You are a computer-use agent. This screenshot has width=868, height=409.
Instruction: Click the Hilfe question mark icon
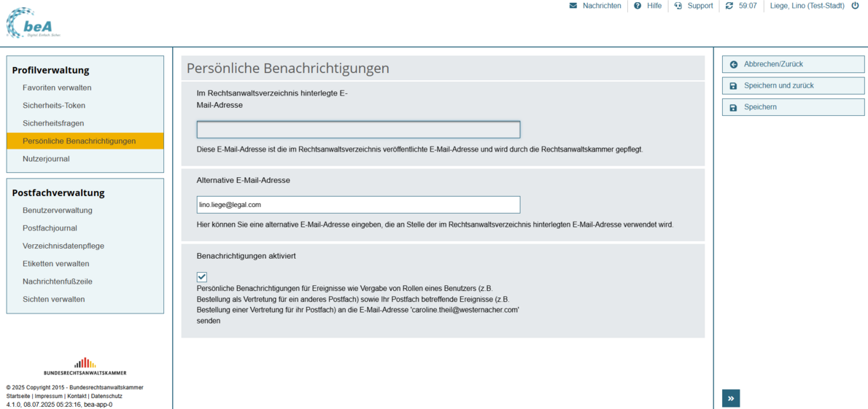point(638,6)
